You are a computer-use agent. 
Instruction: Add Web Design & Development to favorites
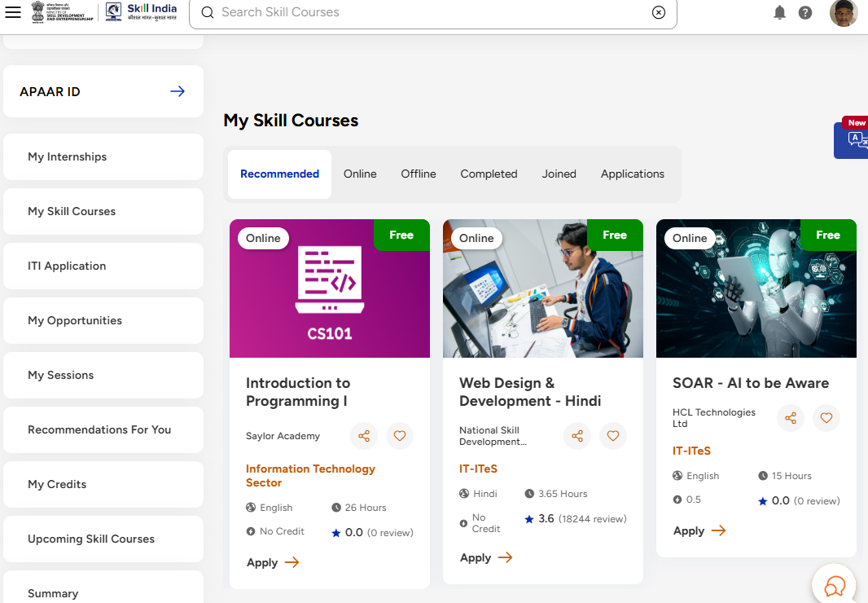[613, 436]
